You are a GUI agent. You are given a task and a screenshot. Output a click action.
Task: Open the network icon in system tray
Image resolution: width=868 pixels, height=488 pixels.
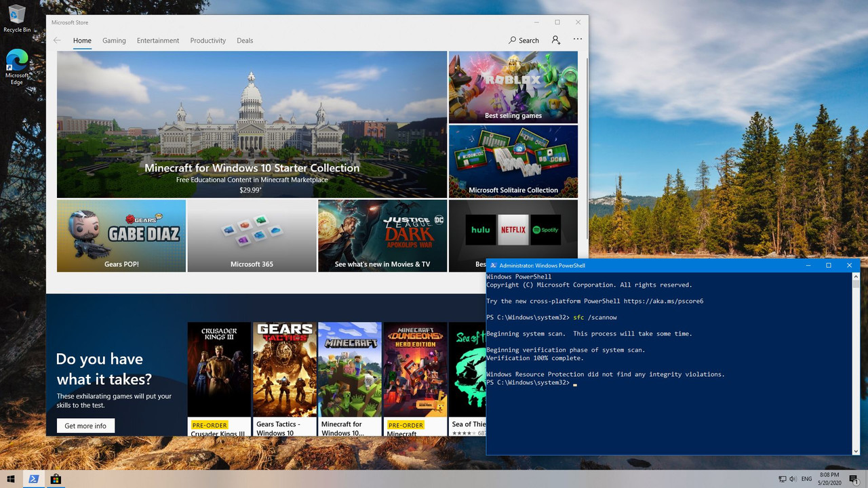[782, 479]
